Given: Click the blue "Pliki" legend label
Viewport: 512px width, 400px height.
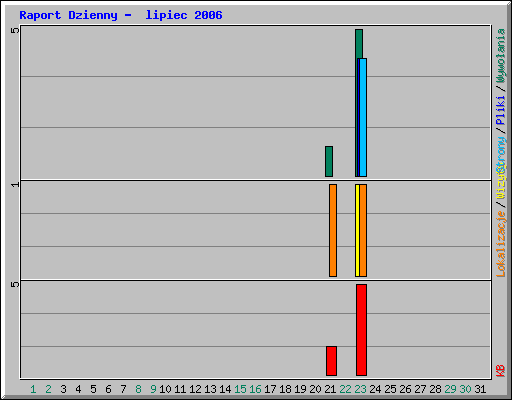Looking at the screenshot, I should click(501, 110).
